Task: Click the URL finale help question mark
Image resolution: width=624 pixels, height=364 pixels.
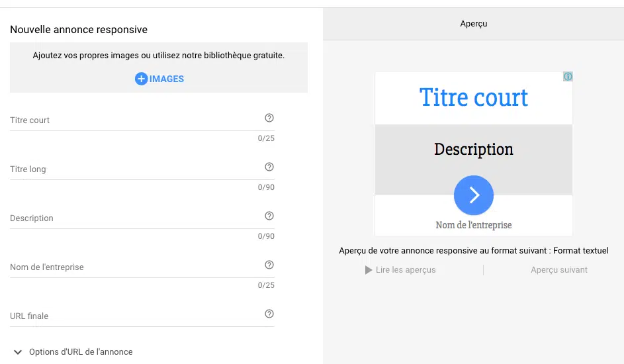Action: coord(269,314)
